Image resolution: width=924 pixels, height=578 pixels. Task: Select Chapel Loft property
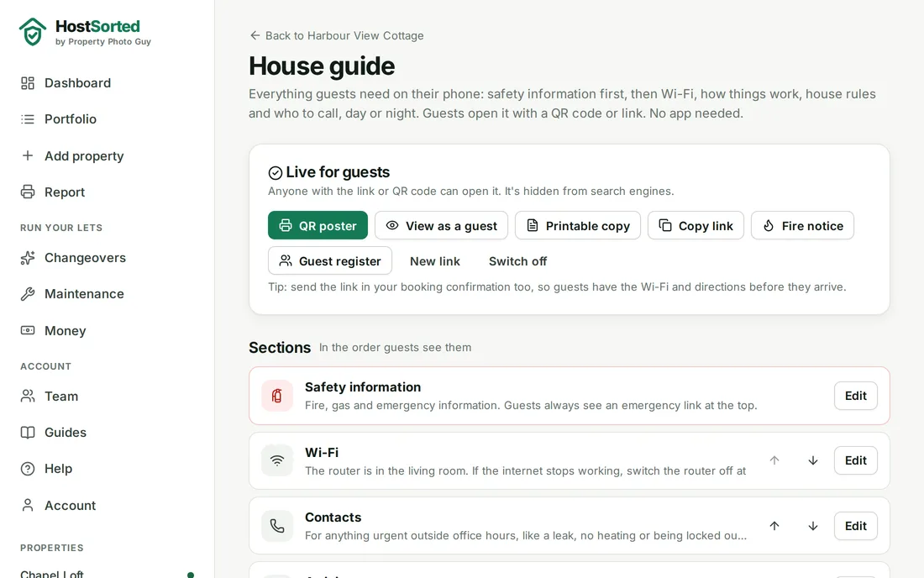[52, 573]
